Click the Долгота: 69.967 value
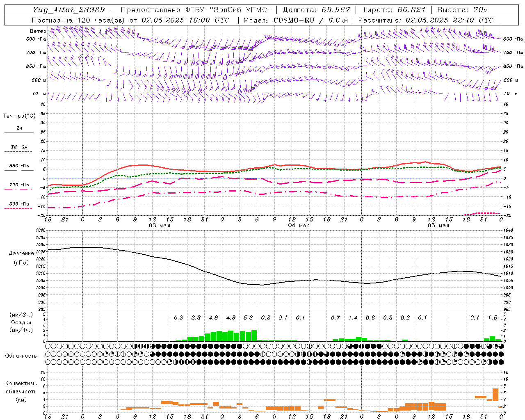Image resolution: width=525 pixels, height=420 pixels. [317, 10]
